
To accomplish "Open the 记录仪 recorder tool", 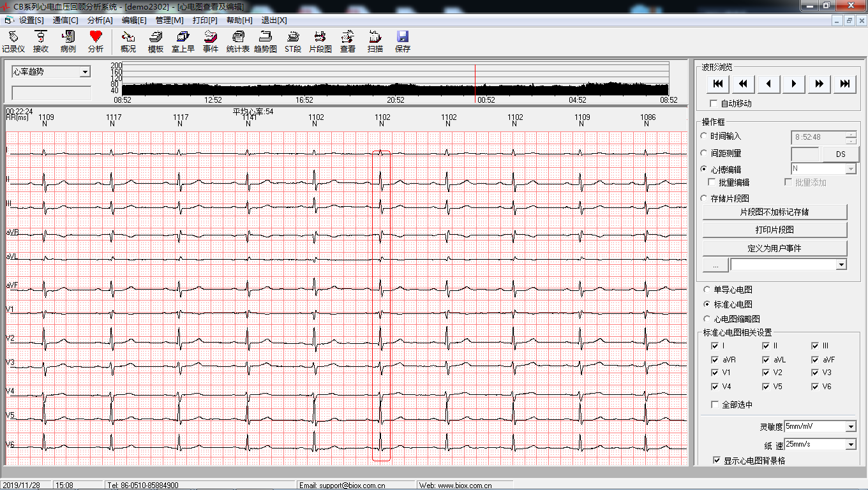I will (13, 41).
